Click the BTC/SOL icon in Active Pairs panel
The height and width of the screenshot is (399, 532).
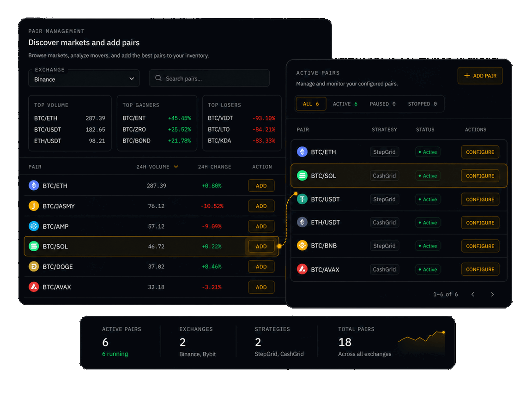pyautogui.click(x=302, y=176)
